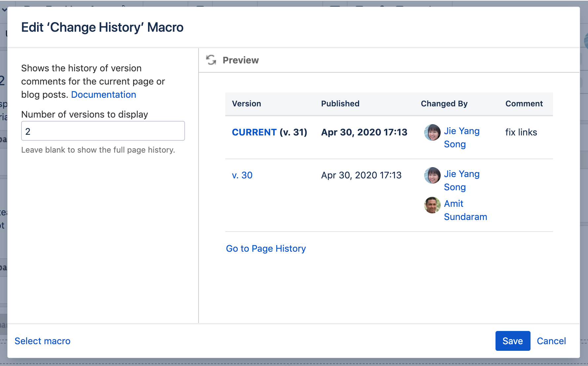Image resolution: width=588 pixels, height=366 pixels.
Task: Open the CURRENT (v. 31) version link
Action: [254, 132]
